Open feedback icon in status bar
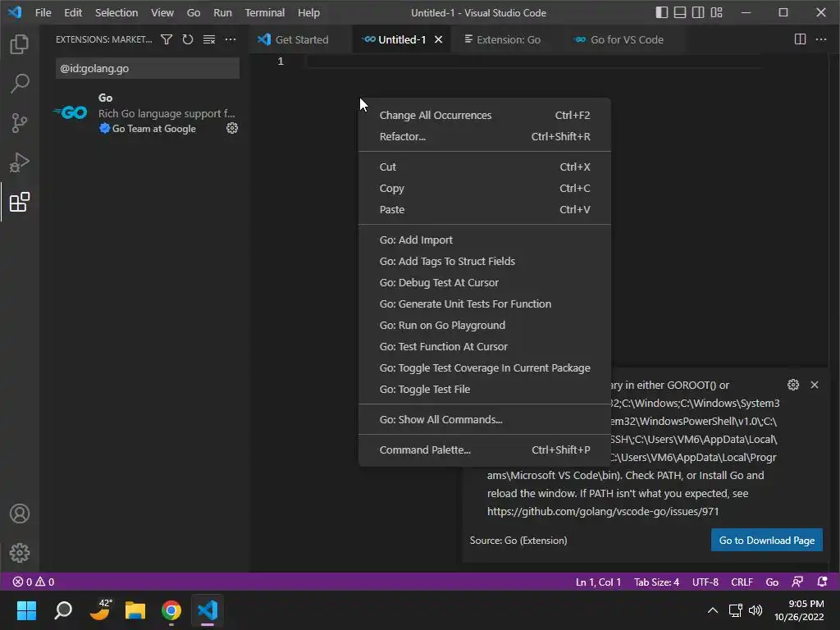Image resolution: width=840 pixels, height=630 pixels. coord(797,582)
